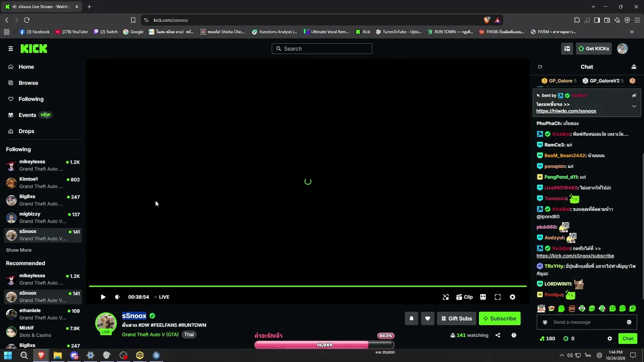
Task: Open the kick.com/sSnoox/subscribe link
Action: pos(575,256)
